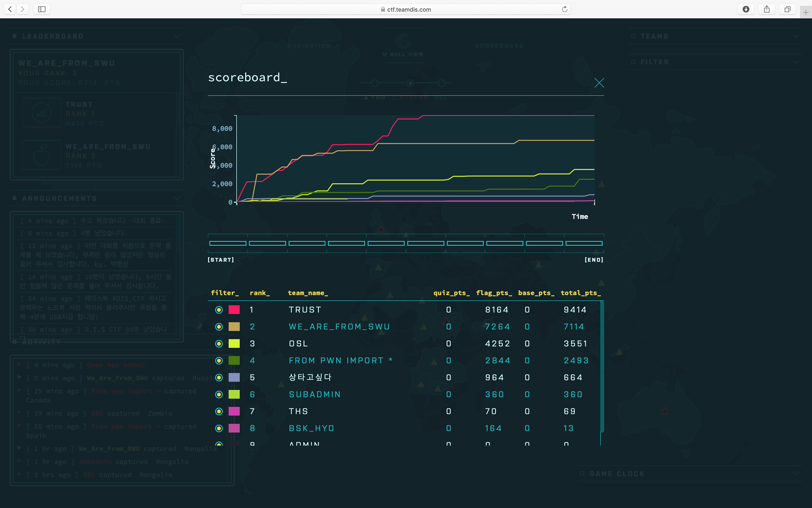This screenshot has height=508, width=812.
Task: Expand the Filter panel chevron
Action: pos(796,62)
